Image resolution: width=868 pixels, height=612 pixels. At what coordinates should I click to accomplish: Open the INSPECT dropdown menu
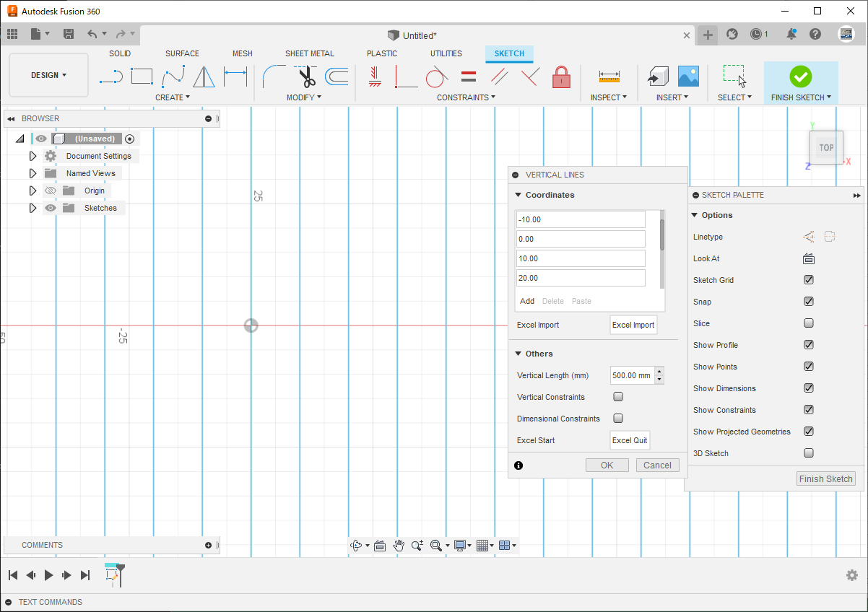tap(609, 97)
